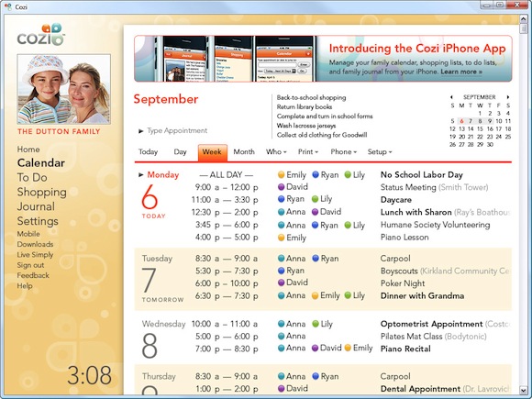Open the Print dropdown menu

point(308,152)
